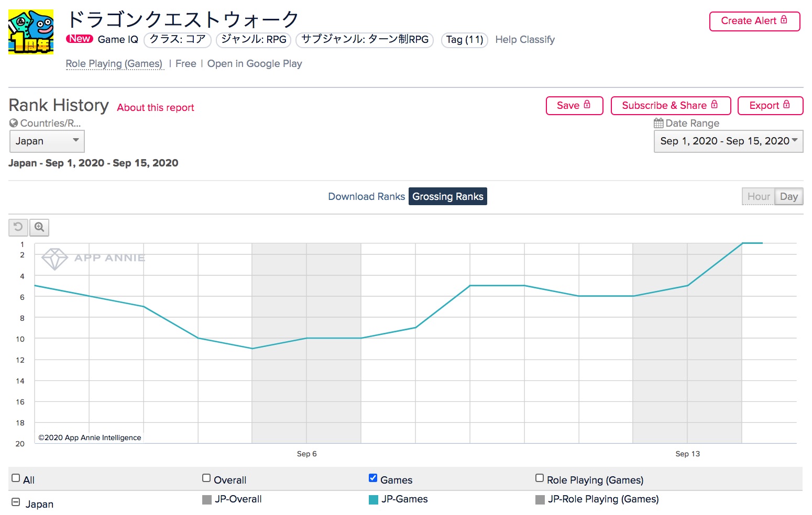Click the Subscribe & Share button
The height and width of the screenshot is (515, 812).
click(x=671, y=105)
